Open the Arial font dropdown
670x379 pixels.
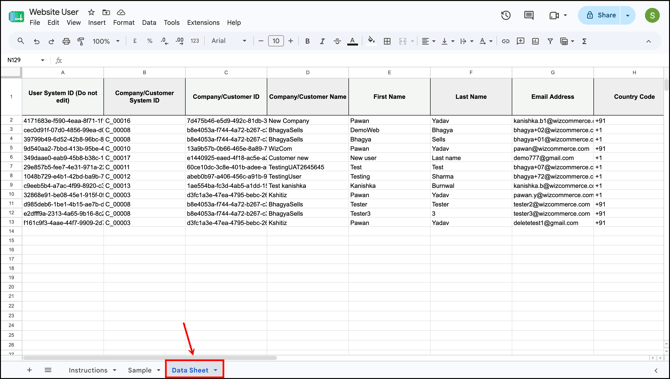[x=229, y=41]
